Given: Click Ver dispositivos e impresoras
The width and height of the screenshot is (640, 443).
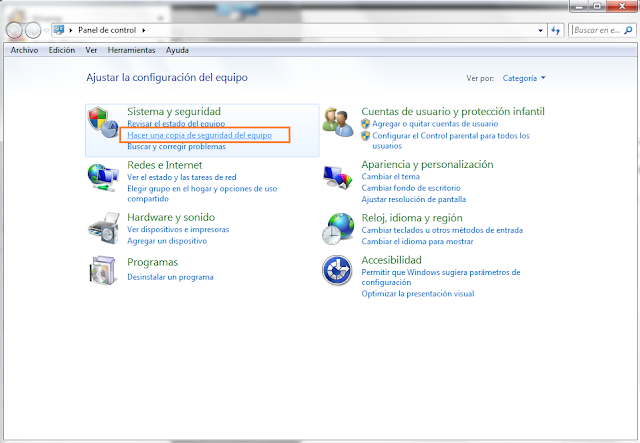Looking at the screenshot, I should point(178,229).
